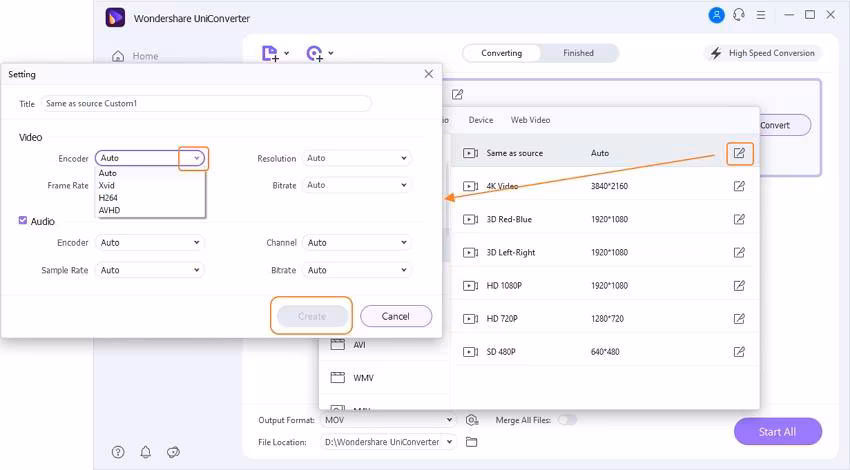The height and width of the screenshot is (470, 850).
Task: Edit the SD 480P preset
Action: tap(739, 352)
